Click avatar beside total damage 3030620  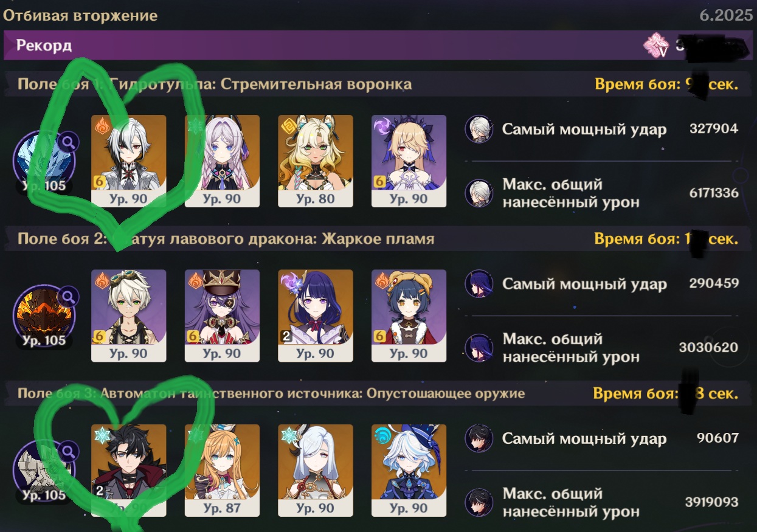point(479,348)
